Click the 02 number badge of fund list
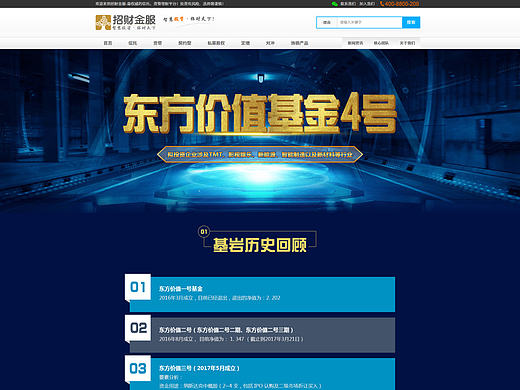This screenshot has height=390, width=520. 138,328
